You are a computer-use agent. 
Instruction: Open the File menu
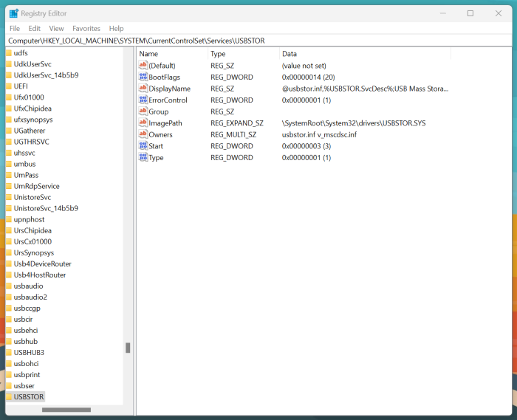click(15, 28)
